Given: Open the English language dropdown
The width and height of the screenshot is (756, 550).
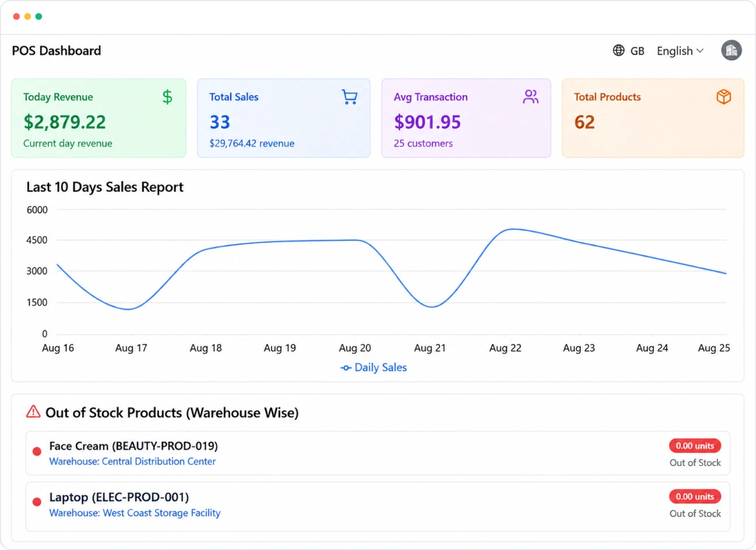Looking at the screenshot, I should point(680,50).
